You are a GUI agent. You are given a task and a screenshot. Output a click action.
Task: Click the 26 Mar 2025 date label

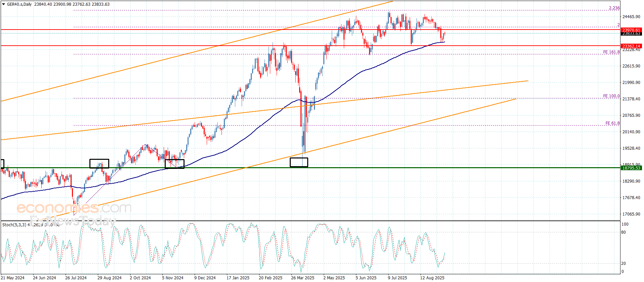pyautogui.click(x=303, y=278)
